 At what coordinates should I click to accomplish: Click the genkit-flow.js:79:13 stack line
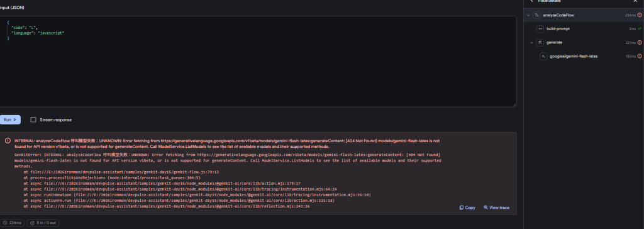coord(121,172)
